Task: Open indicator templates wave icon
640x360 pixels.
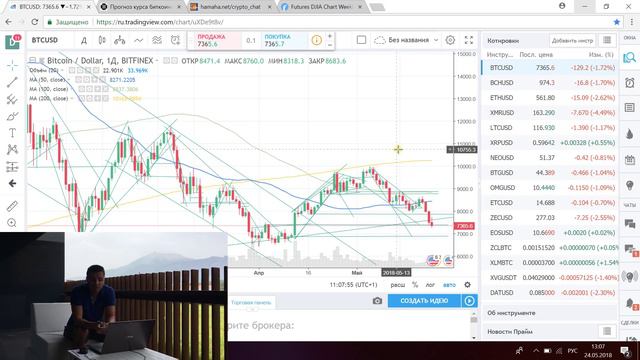Action: pyautogui.click(x=157, y=40)
